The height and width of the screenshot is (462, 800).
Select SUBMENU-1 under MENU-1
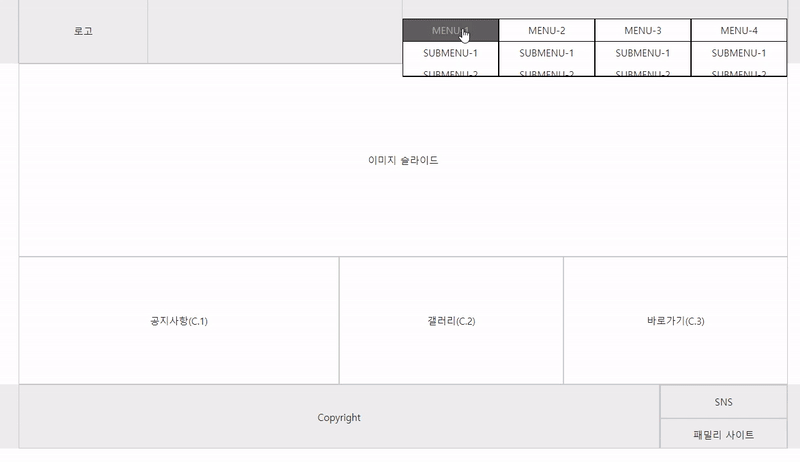451,53
